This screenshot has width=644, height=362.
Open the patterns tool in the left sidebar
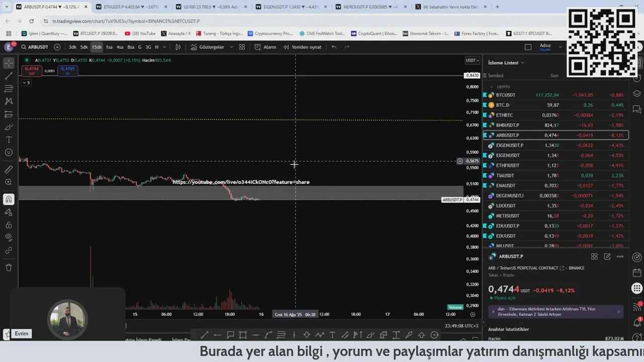[9, 101]
